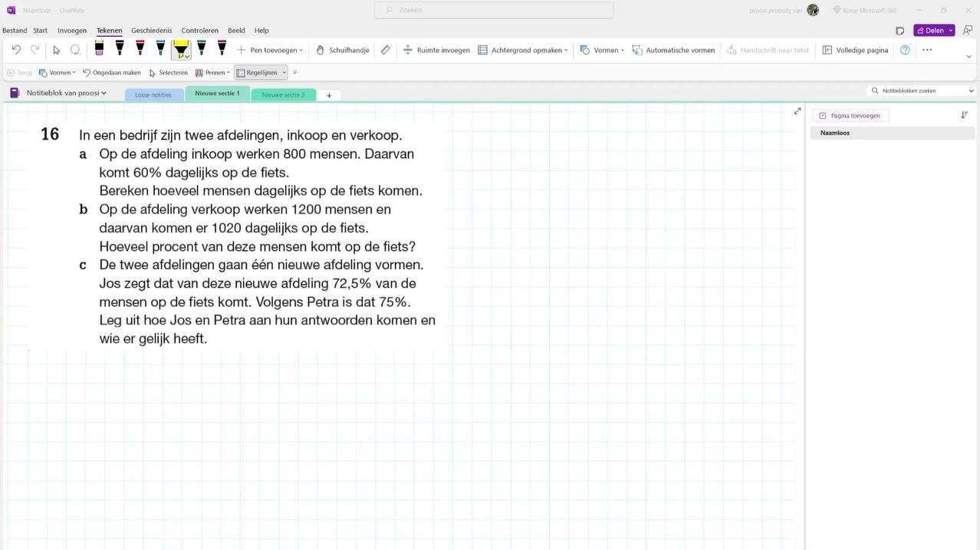The width and height of the screenshot is (980, 550).
Task: Activate the Schuifhandje pan tool
Action: 343,50
